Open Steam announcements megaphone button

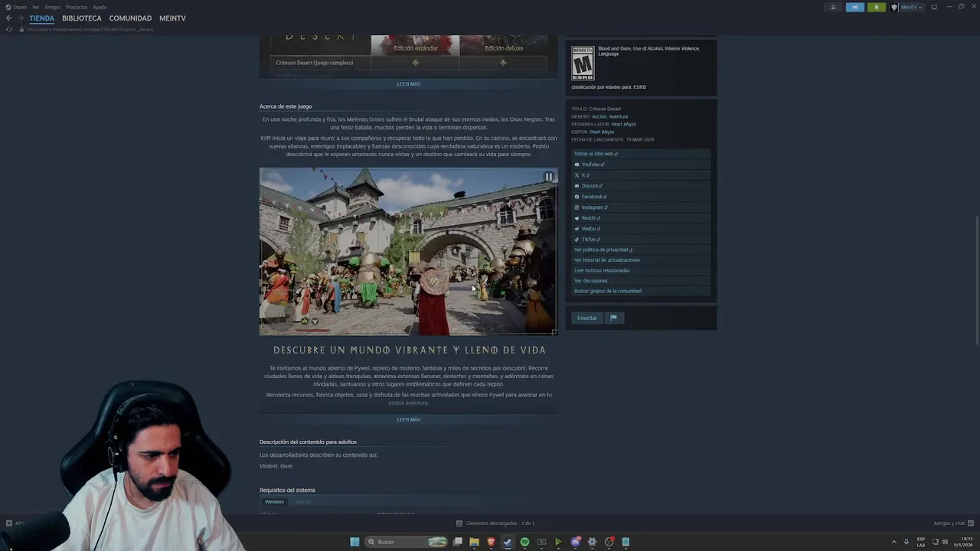coord(854,7)
